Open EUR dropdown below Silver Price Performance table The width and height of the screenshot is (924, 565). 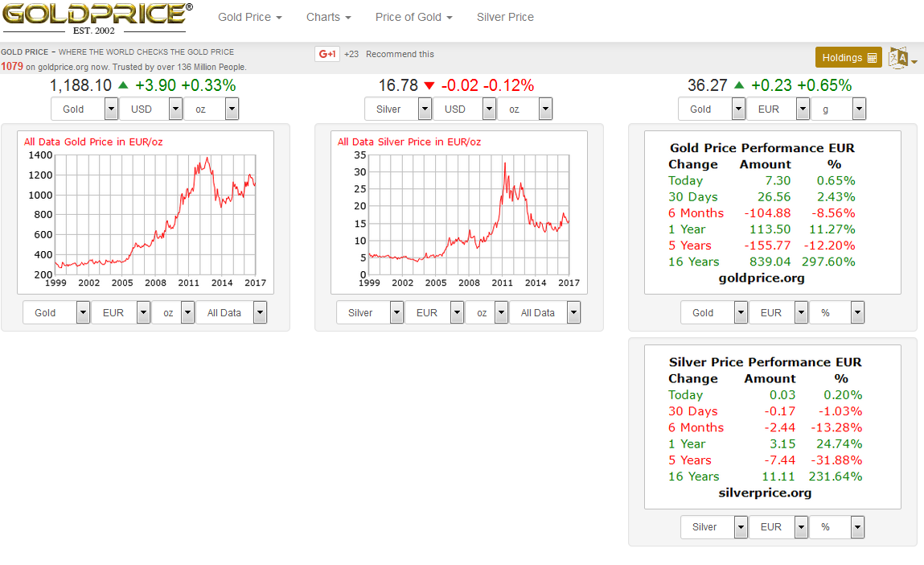pos(778,526)
